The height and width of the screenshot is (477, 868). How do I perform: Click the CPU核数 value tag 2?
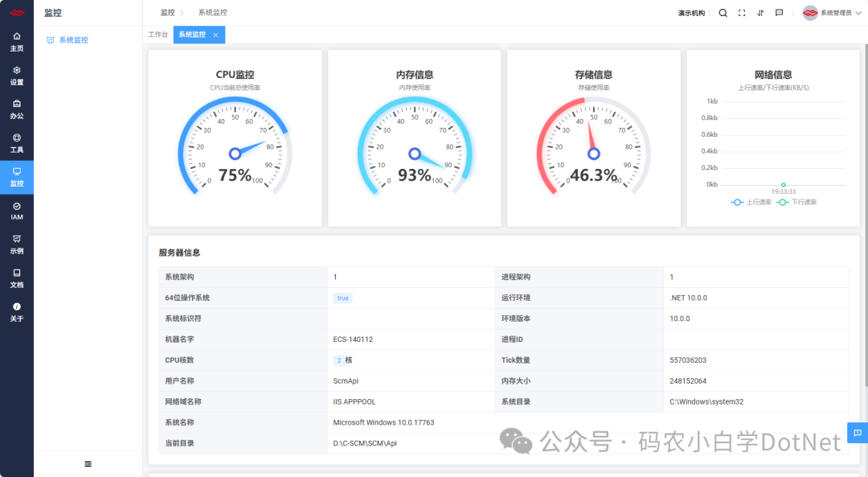(339, 360)
